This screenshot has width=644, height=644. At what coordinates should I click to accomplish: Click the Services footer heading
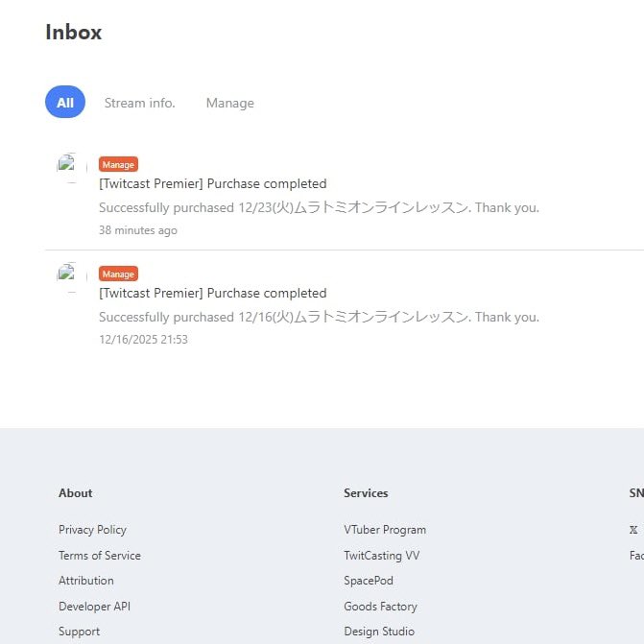coord(366,493)
